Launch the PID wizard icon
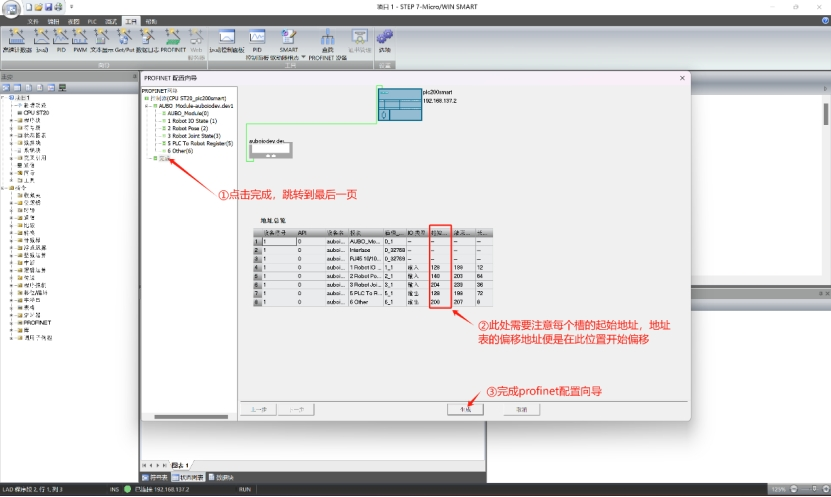This screenshot has height=497, width=831. (61, 38)
